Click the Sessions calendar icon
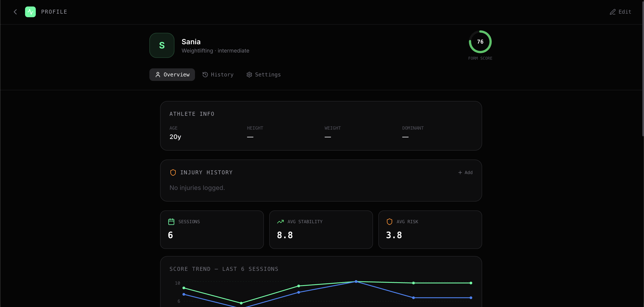 171,222
